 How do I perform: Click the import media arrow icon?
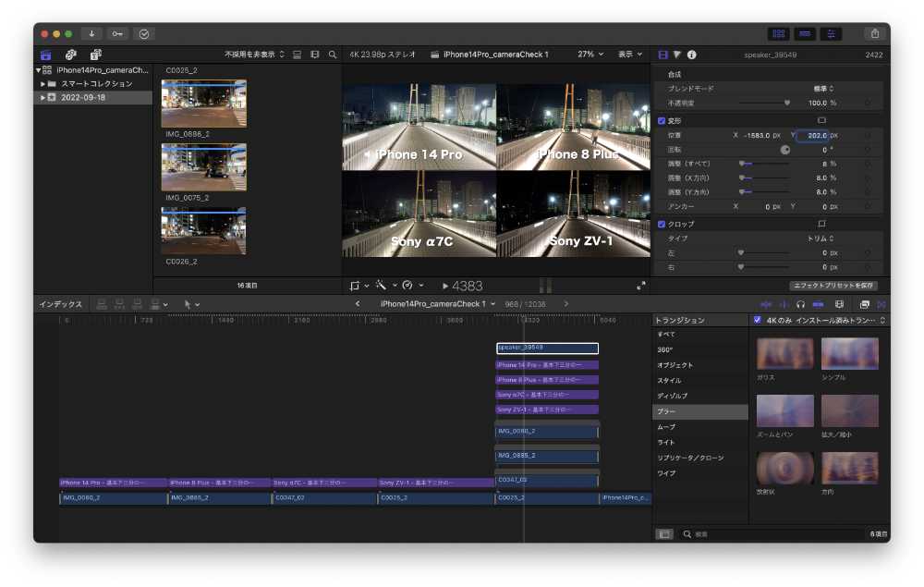(91, 34)
